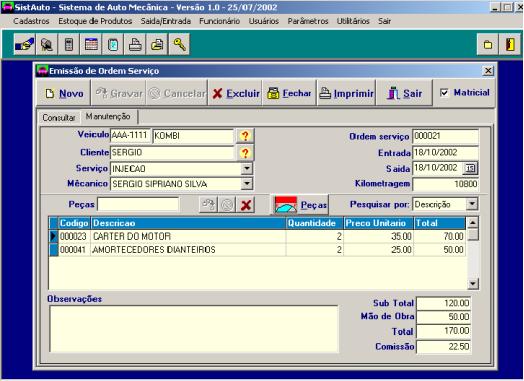
Task: Click the question mark beside Veiculo field
Action: pyautogui.click(x=245, y=136)
